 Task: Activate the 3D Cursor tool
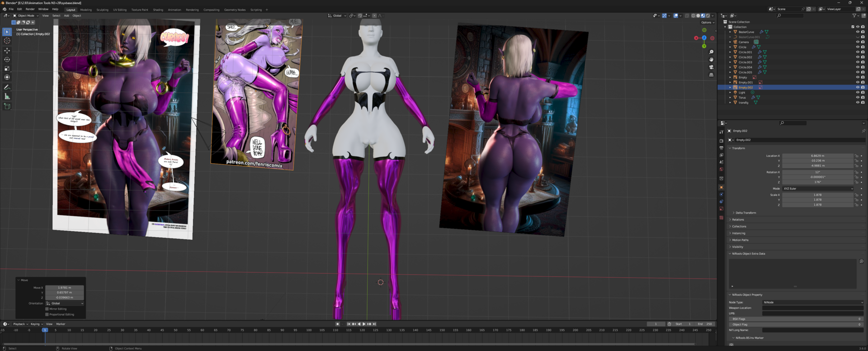click(7, 41)
